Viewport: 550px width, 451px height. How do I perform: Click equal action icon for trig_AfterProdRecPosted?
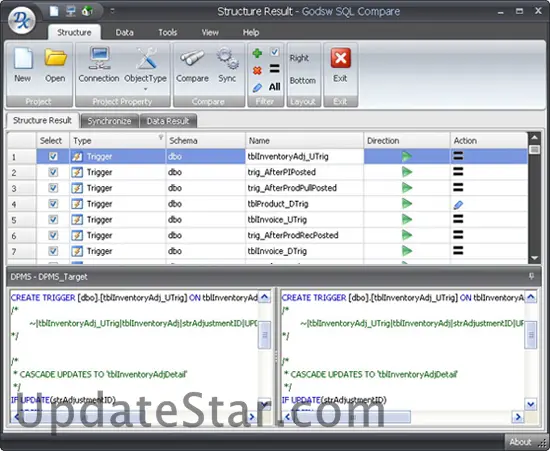tap(458, 235)
